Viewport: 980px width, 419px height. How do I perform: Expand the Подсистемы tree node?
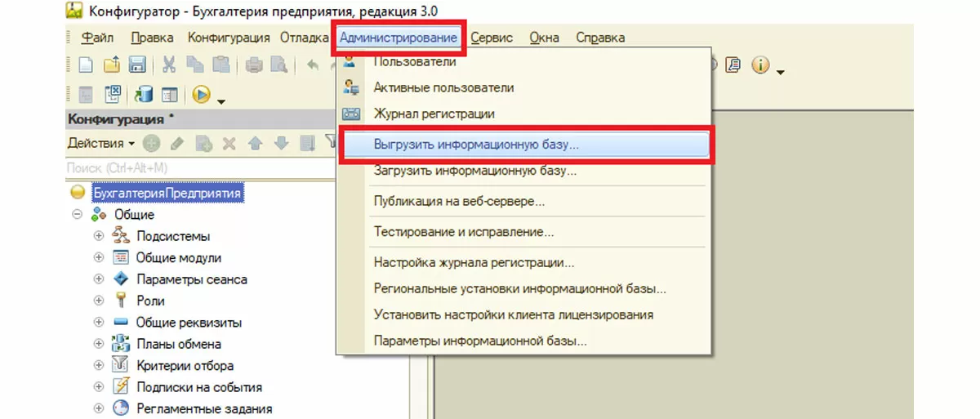[x=100, y=236]
